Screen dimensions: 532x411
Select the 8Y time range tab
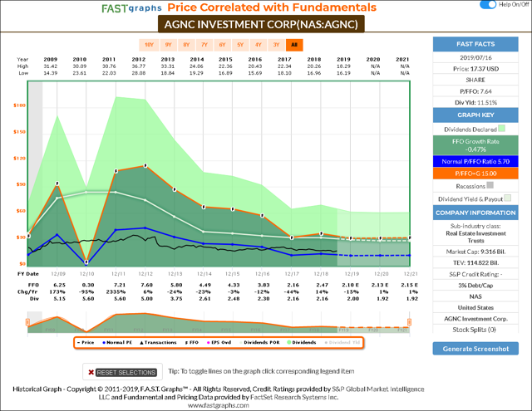[x=186, y=45]
